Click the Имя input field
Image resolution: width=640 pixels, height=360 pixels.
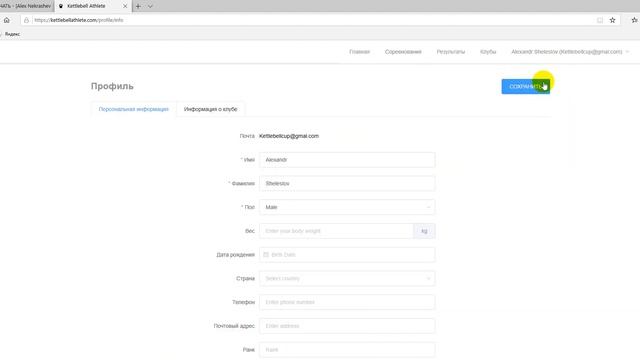[x=347, y=160]
